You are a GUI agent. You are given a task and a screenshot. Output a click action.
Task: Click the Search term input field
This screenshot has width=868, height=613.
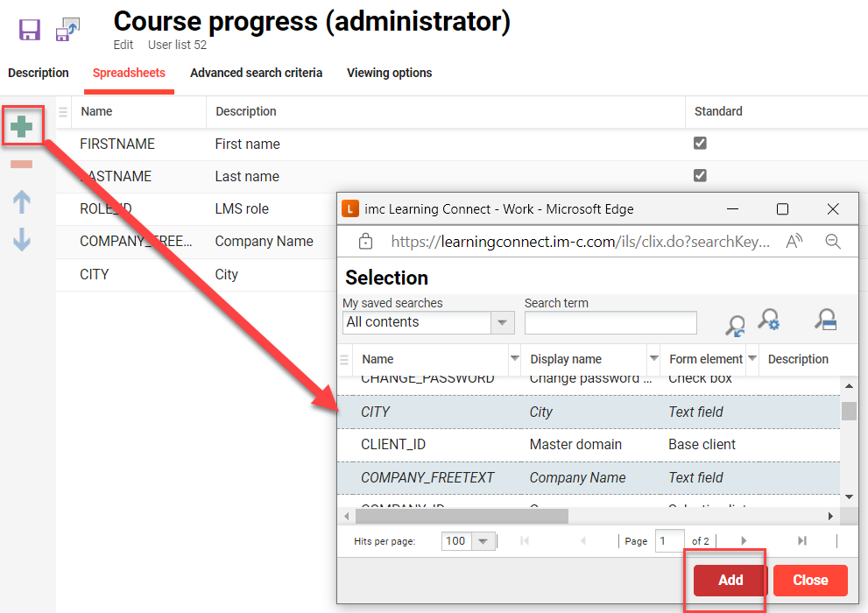point(610,322)
